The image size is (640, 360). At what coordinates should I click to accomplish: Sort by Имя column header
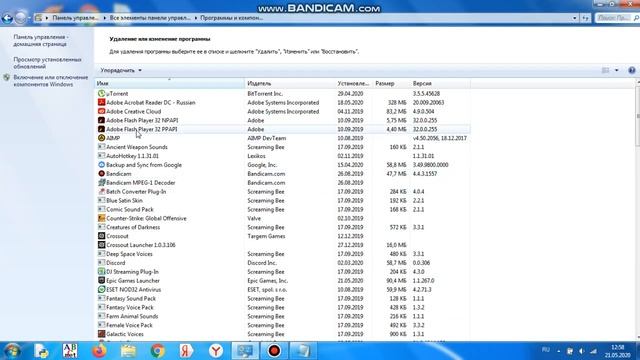click(169, 83)
